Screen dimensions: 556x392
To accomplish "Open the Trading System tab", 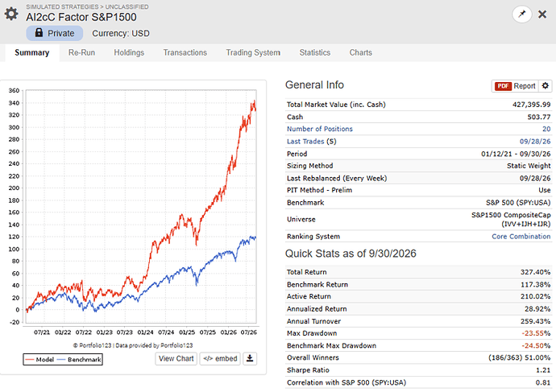I will click(x=253, y=53).
